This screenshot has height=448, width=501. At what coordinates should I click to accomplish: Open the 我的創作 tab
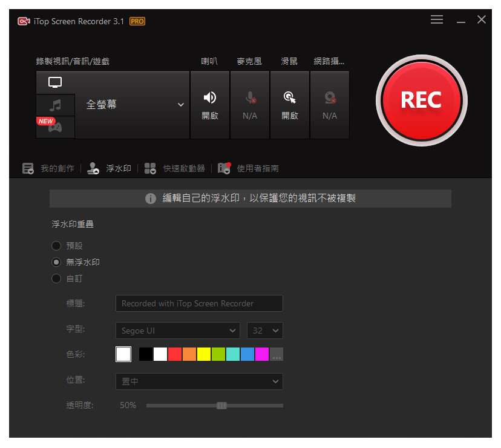coord(57,168)
